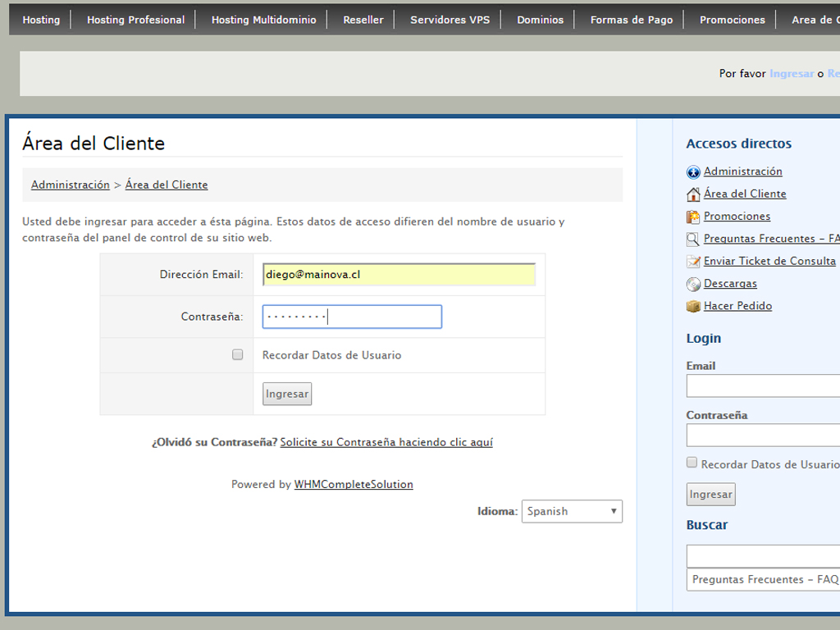The height and width of the screenshot is (630, 840).
Task: Click the Administración icon in Accesos directos
Action: (693, 172)
